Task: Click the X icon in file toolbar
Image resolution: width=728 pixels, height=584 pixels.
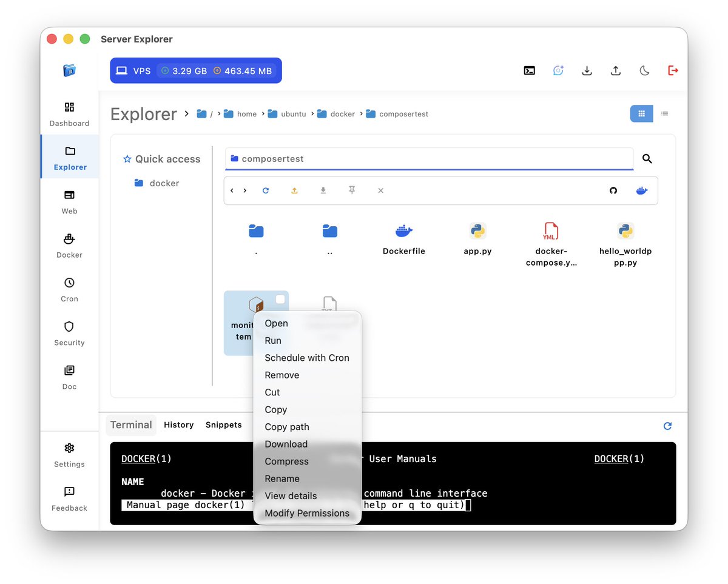Action: [380, 190]
